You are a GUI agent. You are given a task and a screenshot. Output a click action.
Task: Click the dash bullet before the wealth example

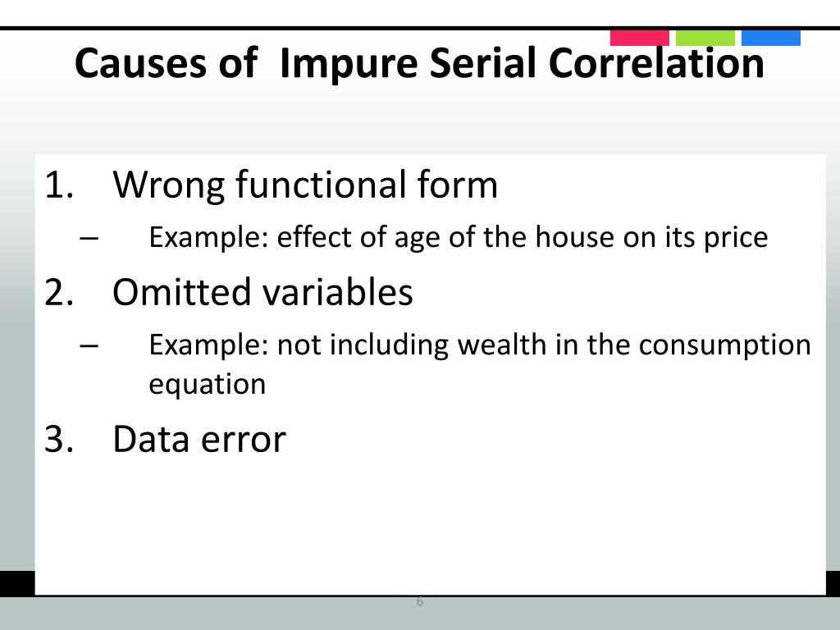[x=89, y=346]
